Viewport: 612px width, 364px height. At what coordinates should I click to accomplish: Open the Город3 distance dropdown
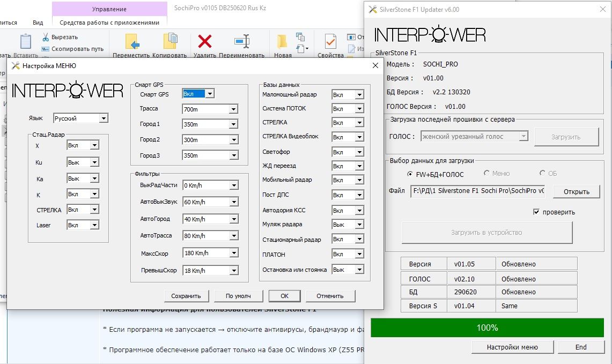[x=233, y=155]
